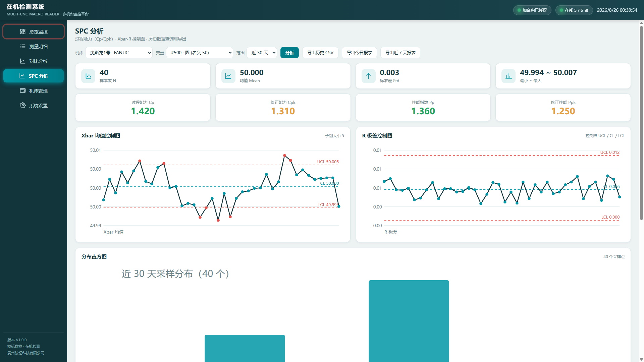Click the 标准差 Std arrow icon
This screenshot has height=362, width=644.
click(x=368, y=76)
